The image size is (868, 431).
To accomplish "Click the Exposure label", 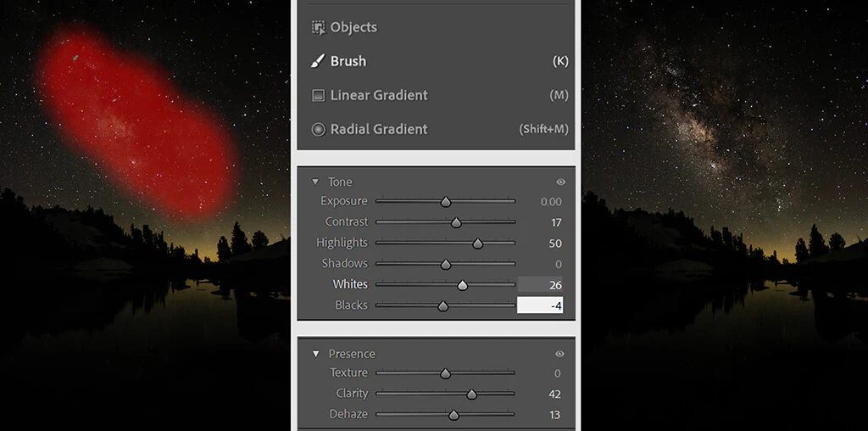I will click(344, 201).
